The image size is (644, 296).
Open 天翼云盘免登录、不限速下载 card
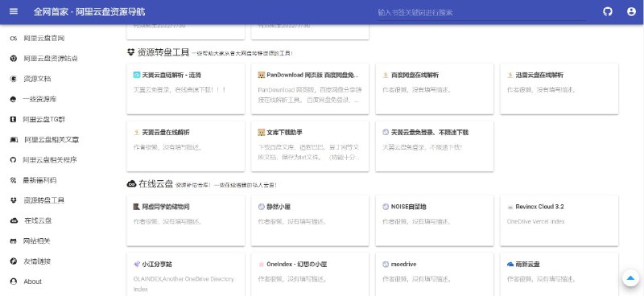point(430,133)
